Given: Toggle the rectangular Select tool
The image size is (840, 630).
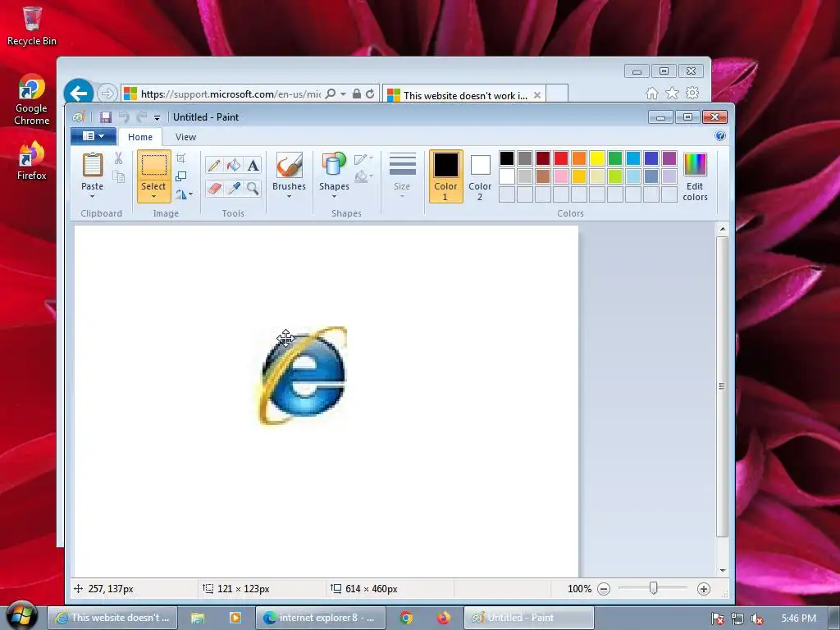Looking at the screenshot, I should coord(153,166).
